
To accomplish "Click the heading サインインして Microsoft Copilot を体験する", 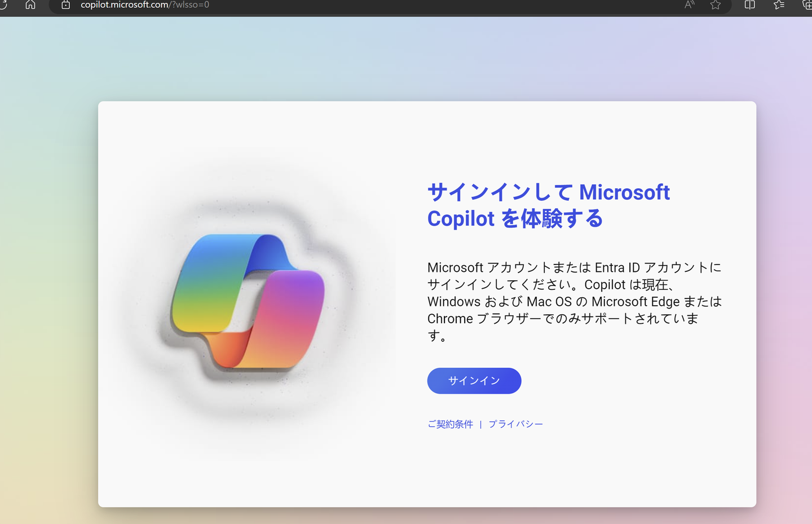I will tap(549, 205).
